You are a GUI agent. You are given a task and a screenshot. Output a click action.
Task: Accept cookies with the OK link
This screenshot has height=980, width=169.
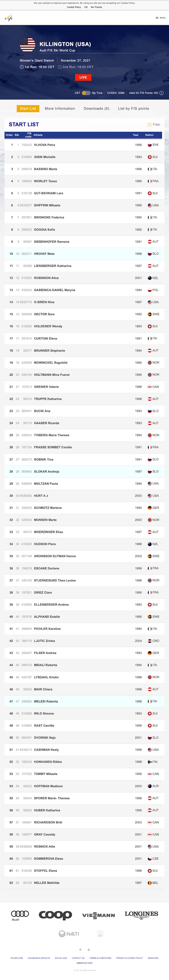coord(86,7)
